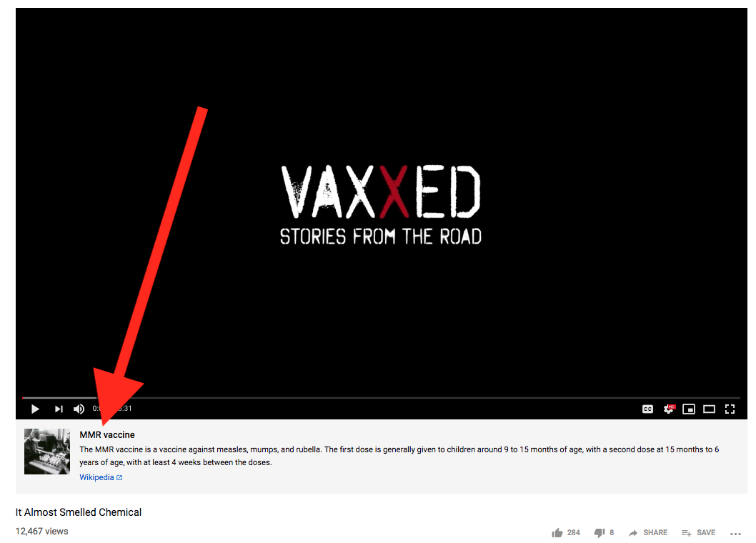Click the external link icon beside Wikipedia
The width and height of the screenshot is (756, 543).
[x=119, y=477]
